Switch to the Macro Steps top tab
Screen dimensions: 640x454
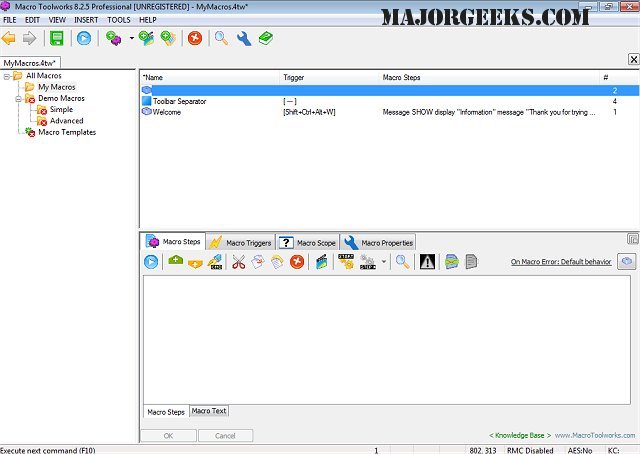[x=173, y=242]
